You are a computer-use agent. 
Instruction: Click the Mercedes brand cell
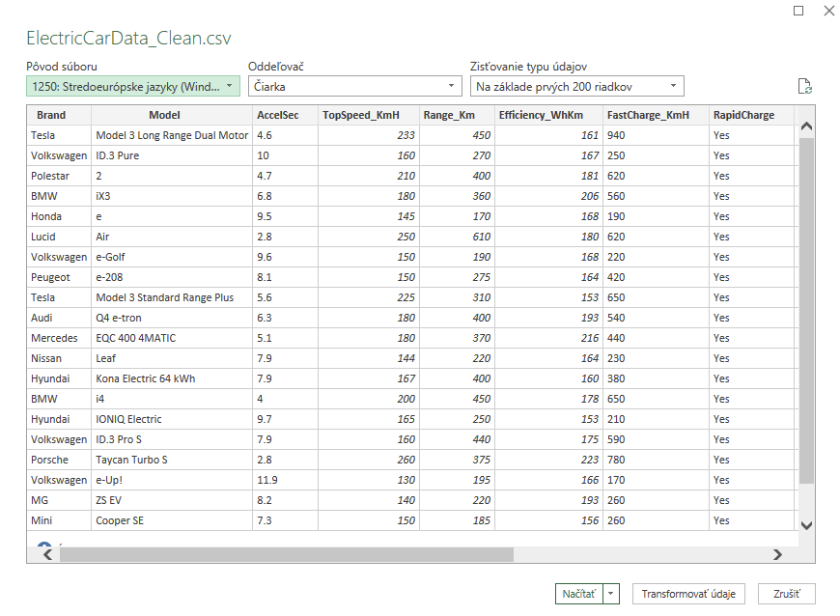coord(59,338)
